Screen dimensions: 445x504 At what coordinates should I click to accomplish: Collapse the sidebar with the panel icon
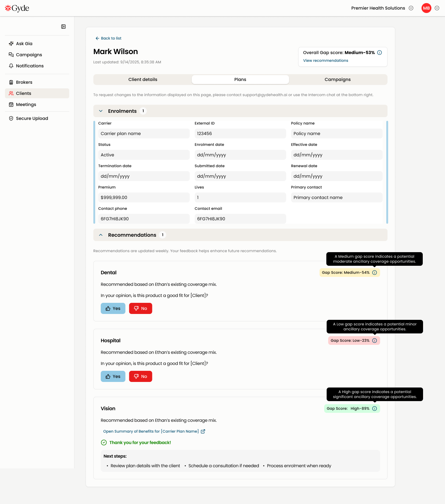click(63, 27)
